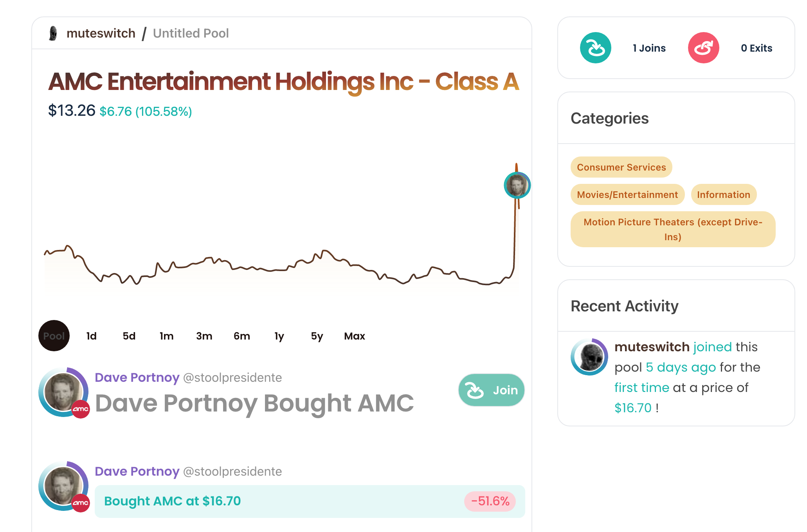Switch chart range to 1m

(x=166, y=336)
